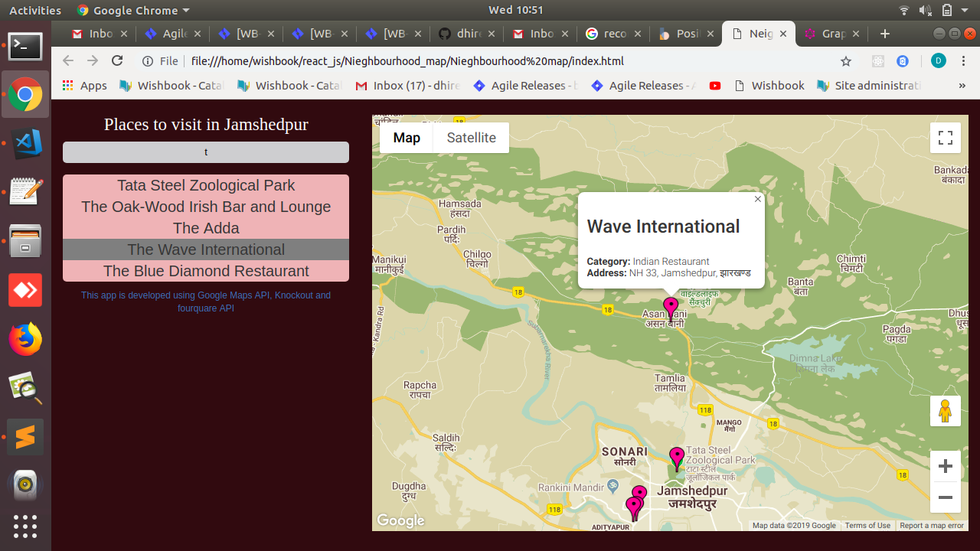
Task: Open Sublime Text from the dock
Action: click(25, 437)
